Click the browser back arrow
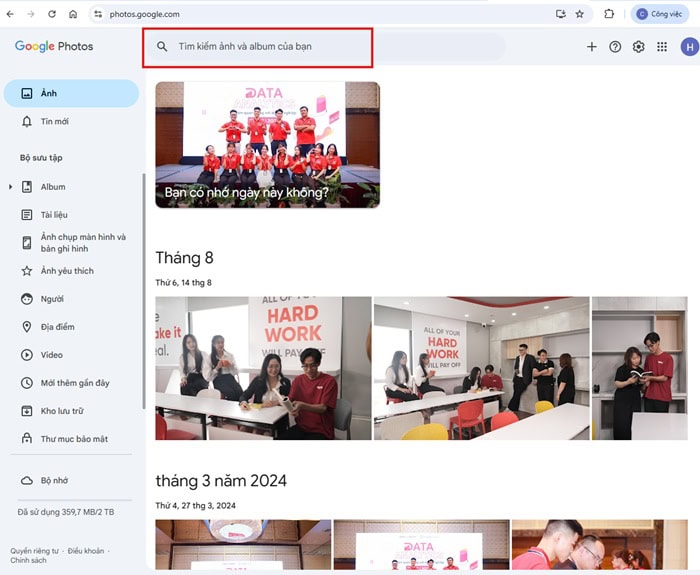Screen dimensions: 700x575 [x=10, y=14]
